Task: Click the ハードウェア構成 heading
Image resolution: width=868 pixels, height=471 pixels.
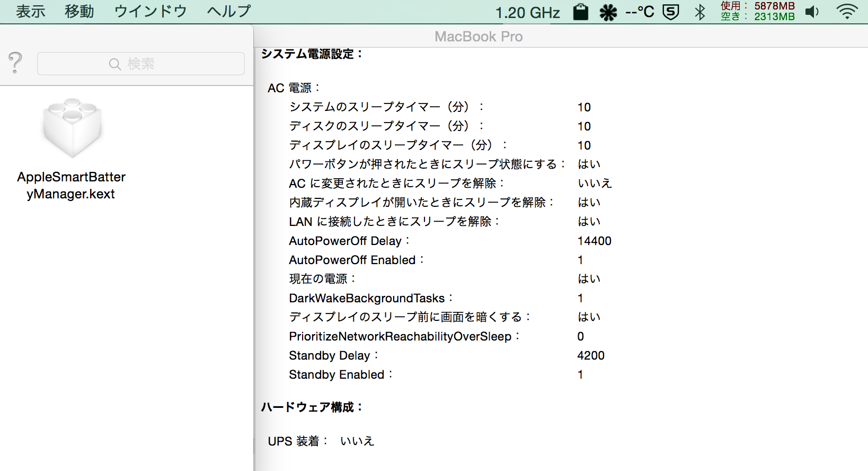Action: (312, 407)
